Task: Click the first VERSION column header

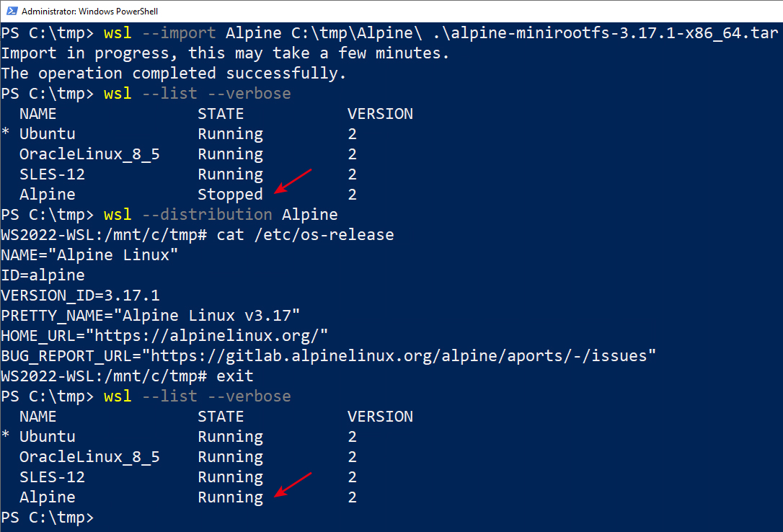Action: (381, 114)
